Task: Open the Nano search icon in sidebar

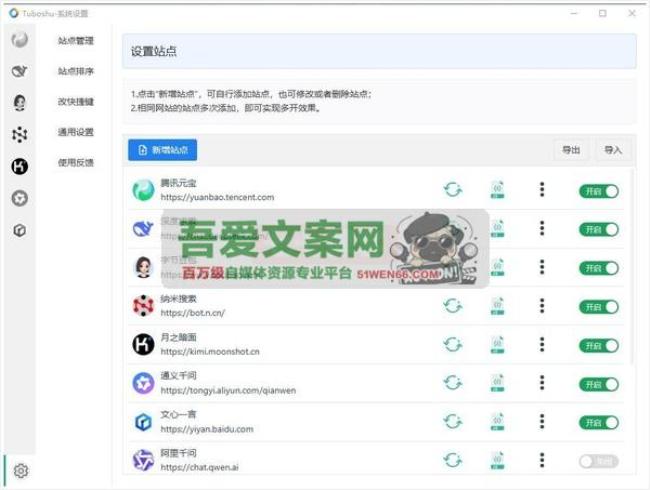Action: [x=19, y=134]
